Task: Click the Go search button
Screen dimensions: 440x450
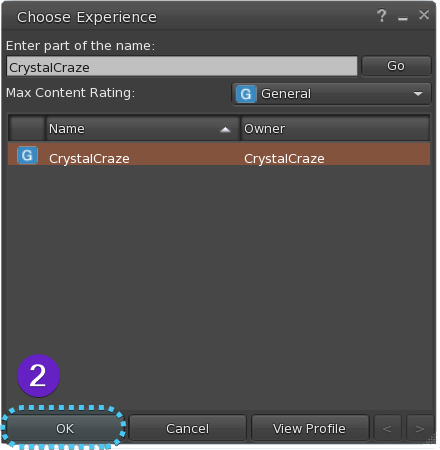Action: click(396, 66)
